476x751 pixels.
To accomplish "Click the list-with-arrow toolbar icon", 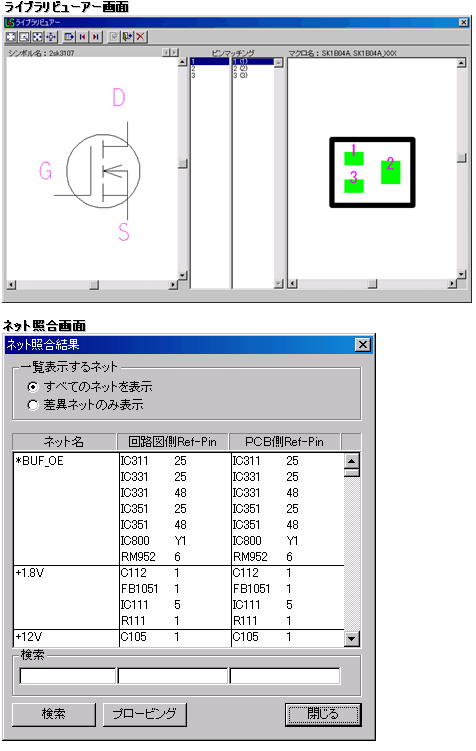I will click(69, 37).
